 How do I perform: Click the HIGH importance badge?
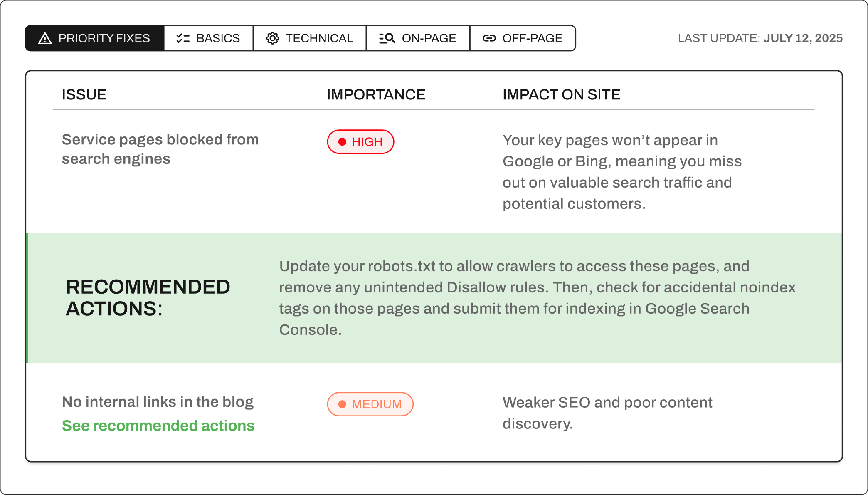click(360, 142)
